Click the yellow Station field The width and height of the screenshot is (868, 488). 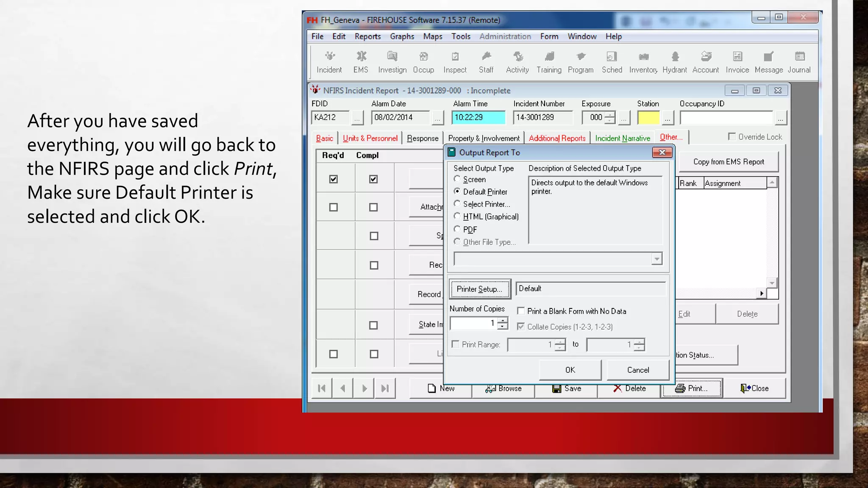click(x=648, y=117)
